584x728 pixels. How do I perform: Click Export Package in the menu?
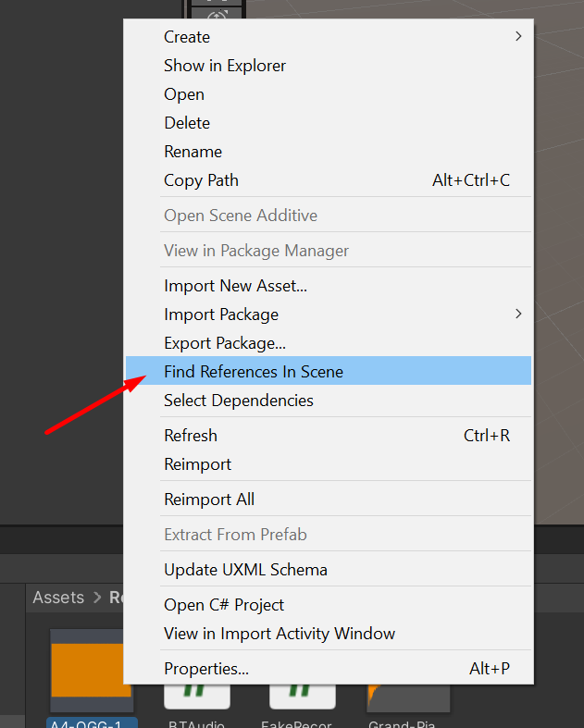coord(225,343)
